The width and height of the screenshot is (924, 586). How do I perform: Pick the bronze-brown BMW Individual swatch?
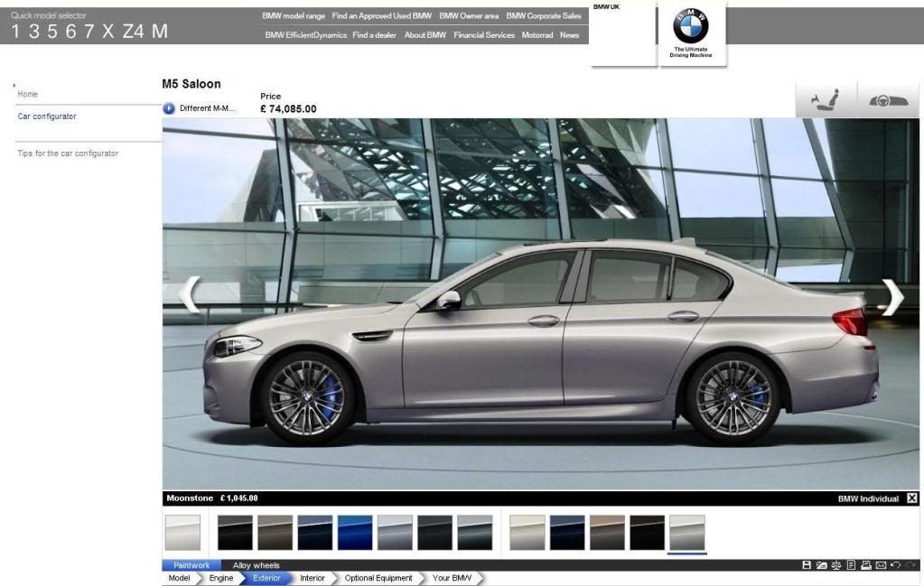pyautogui.click(x=608, y=533)
